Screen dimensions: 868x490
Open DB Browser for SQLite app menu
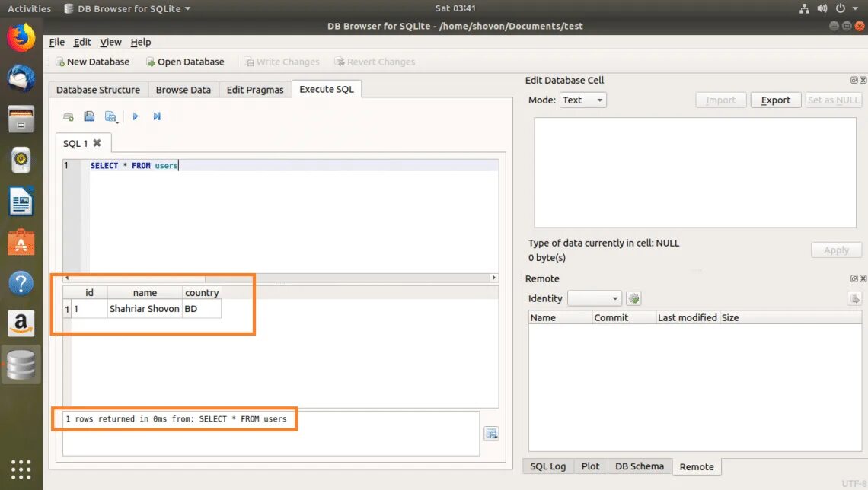pyautogui.click(x=127, y=8)
